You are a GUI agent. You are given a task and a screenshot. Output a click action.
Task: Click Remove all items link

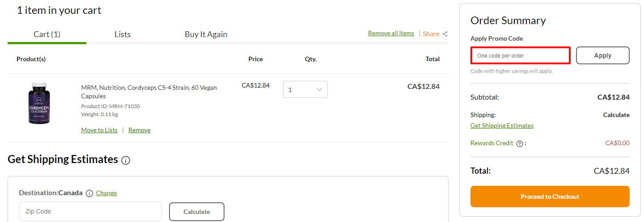point(391,34)
